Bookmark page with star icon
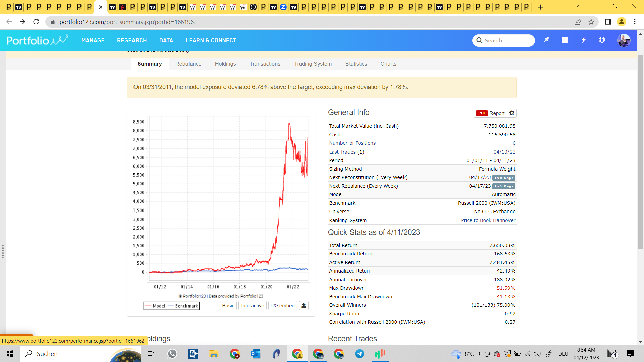Viewport: 644px width, 362px height. coord(591,22)
